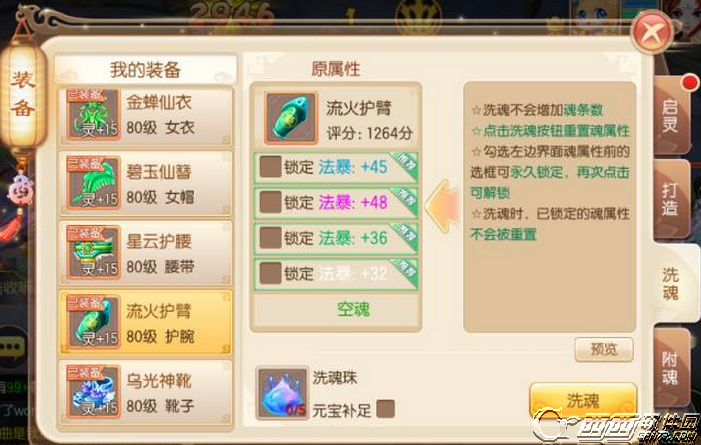Select the 碧玉仙簪 hat icon
Screen dimensions: 701x445
[x=93, y=182]
